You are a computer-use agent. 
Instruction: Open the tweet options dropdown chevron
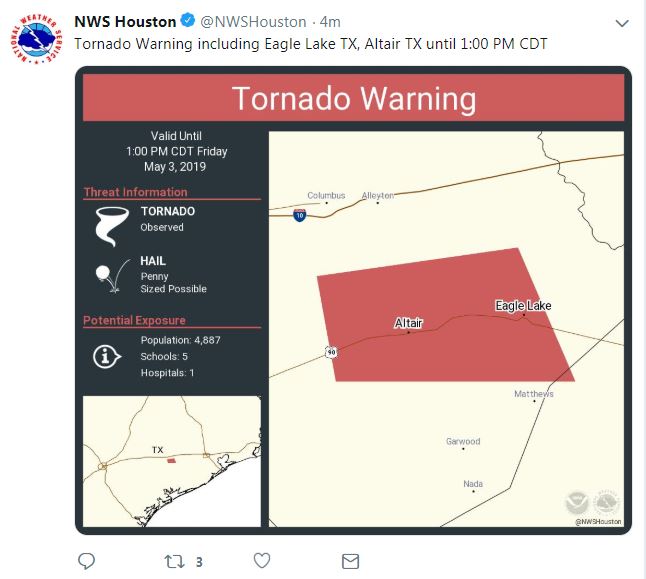(623, 22)
